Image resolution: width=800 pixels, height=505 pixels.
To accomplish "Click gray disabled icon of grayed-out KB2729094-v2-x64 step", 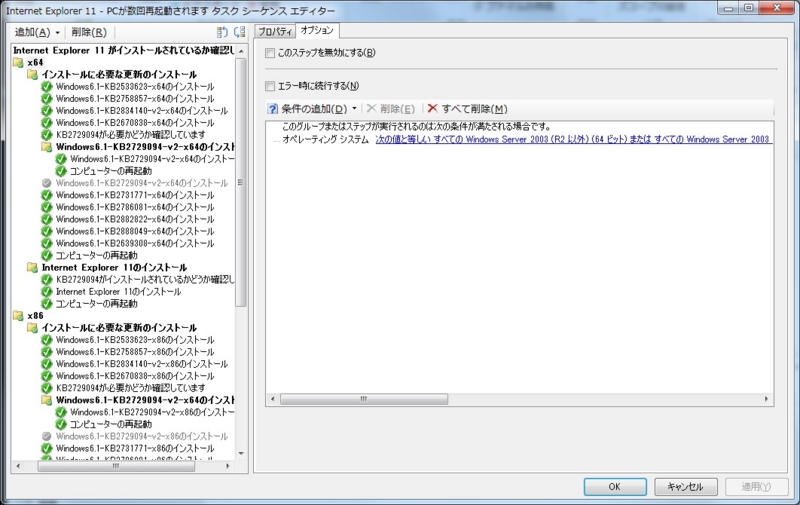I will pos(47,183).
